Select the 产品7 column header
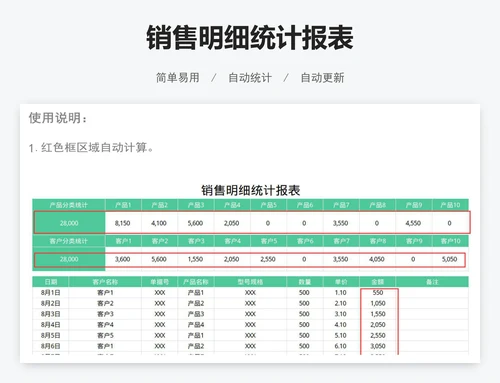 point(341,205)
